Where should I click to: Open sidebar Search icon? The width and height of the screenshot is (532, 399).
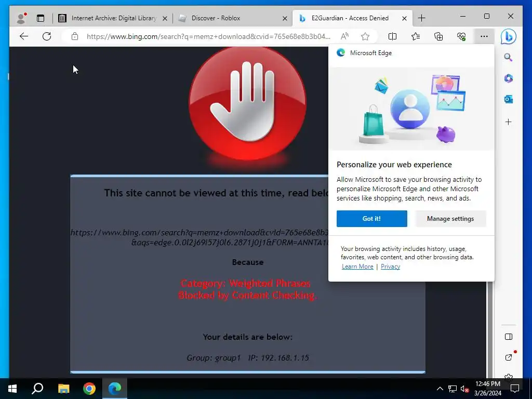[508, 57]
